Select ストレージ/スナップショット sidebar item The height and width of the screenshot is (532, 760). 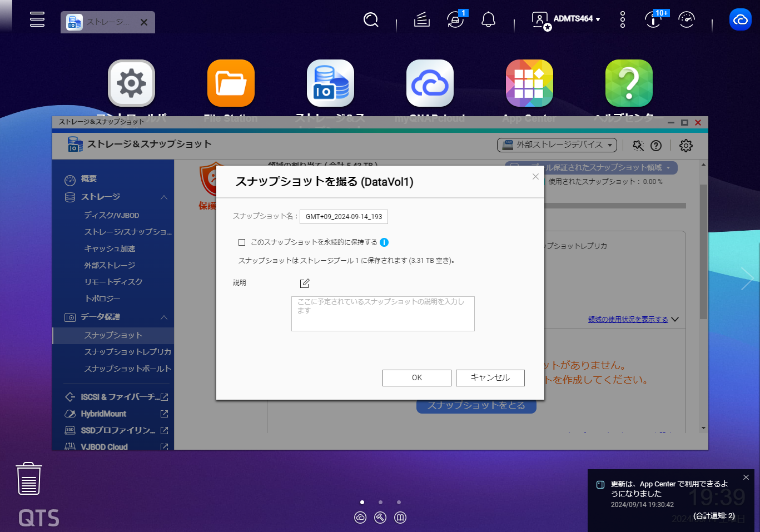[128, 232]
